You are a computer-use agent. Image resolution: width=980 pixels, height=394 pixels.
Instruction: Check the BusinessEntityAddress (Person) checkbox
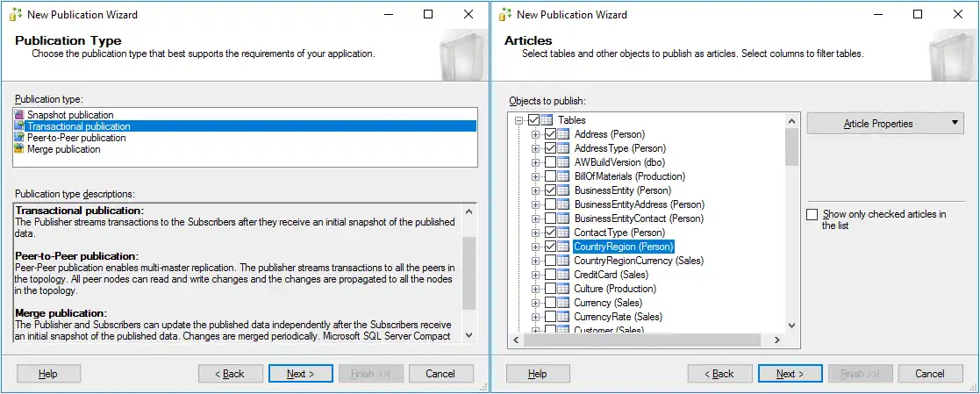(x=550, y=204)
